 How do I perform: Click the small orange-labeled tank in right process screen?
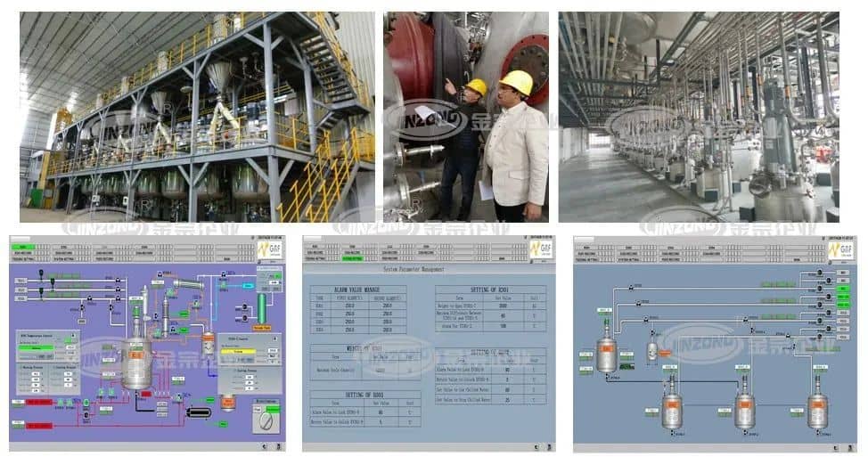coord(651,351)
